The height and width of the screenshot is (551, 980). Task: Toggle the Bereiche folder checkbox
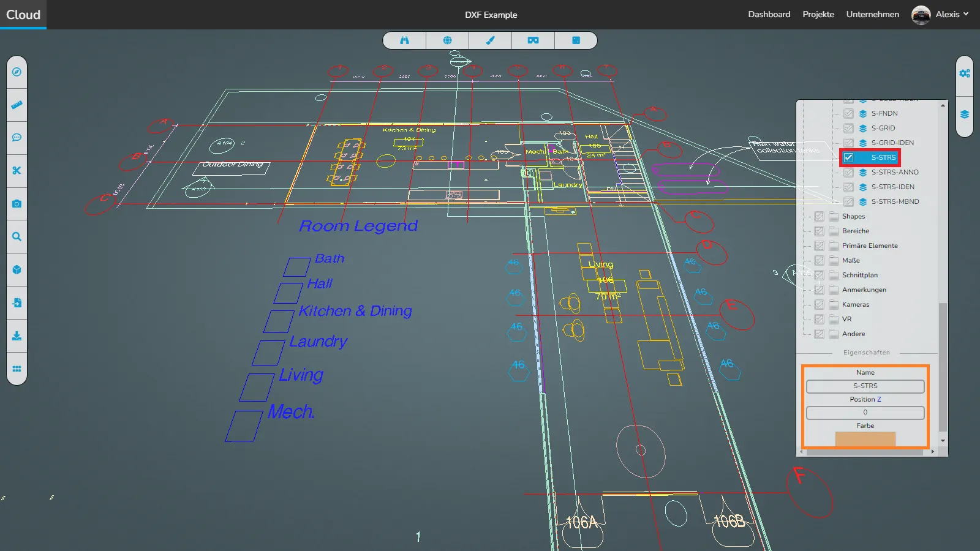coord(819,231)
